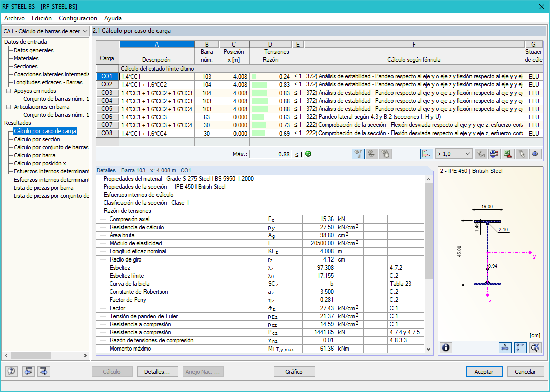Image resolution: width=550 pixels, height=392 pixels.
Task: Click the funnel '>1' filter icon
Action: point(480,154)
